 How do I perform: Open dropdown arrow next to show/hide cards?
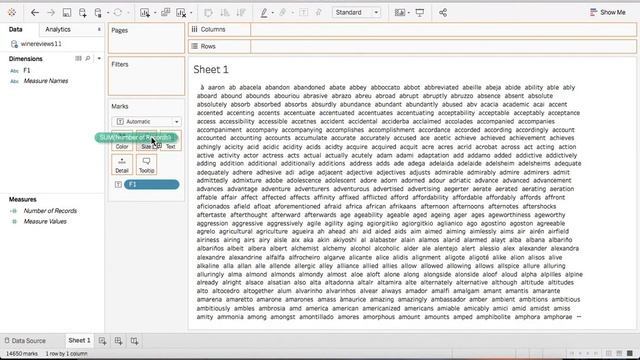[x=409, y=13]
